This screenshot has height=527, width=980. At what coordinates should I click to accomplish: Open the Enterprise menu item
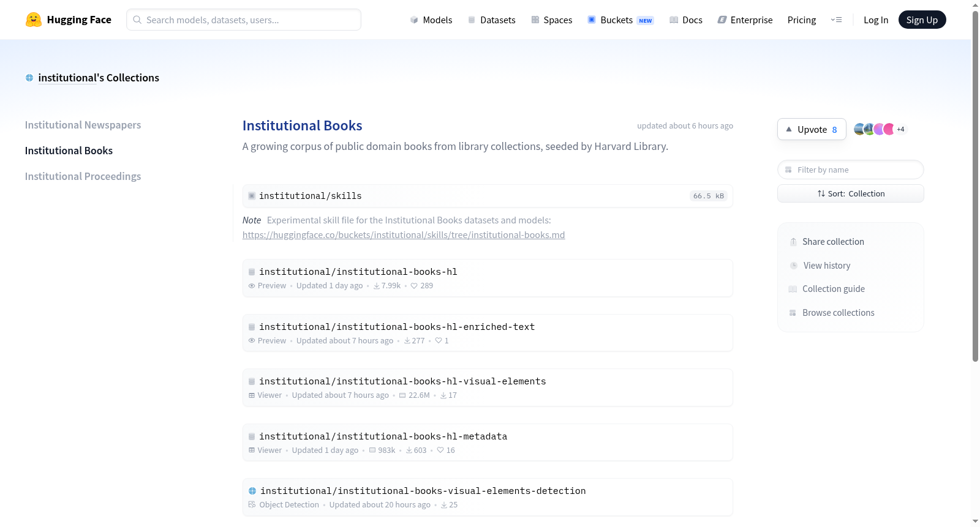tap(745, 20)
